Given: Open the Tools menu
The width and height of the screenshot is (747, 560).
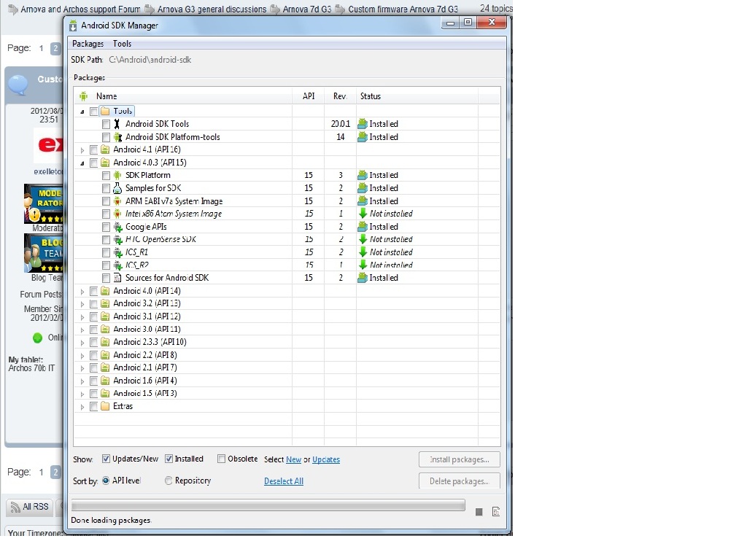Looking at the screenshot, I should click(122, 44).
